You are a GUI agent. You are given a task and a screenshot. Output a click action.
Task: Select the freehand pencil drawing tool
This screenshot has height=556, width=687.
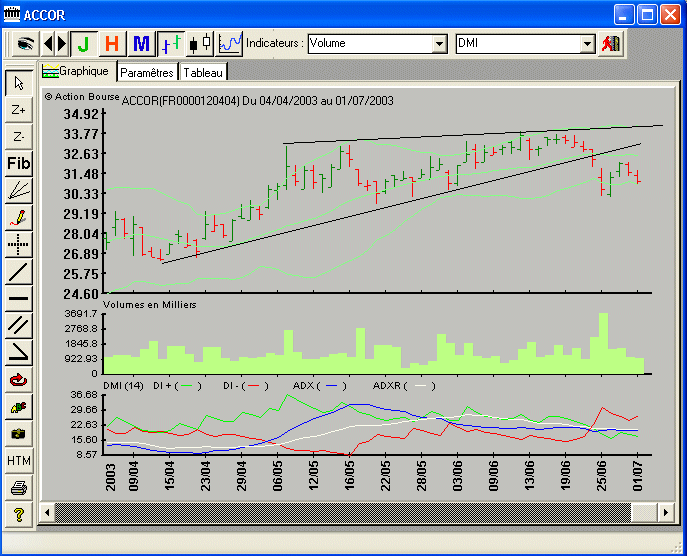click(x=18, y=218)
